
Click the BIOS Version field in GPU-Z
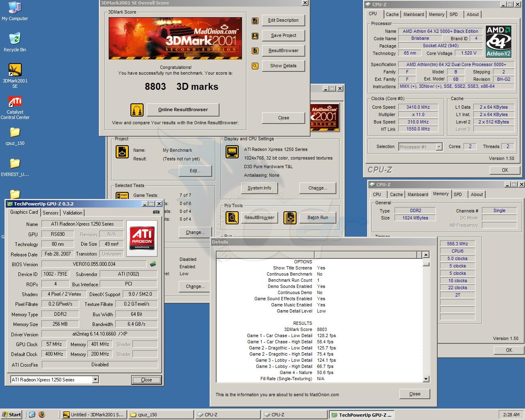coord(94,264)
